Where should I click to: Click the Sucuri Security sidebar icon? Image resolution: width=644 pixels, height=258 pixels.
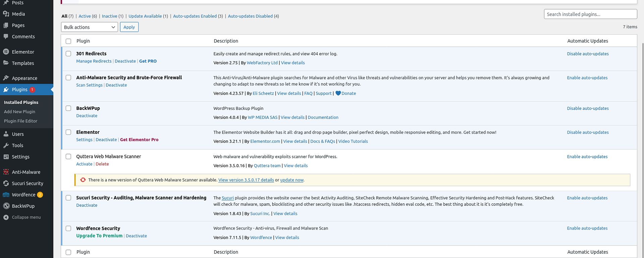[6, 183]
